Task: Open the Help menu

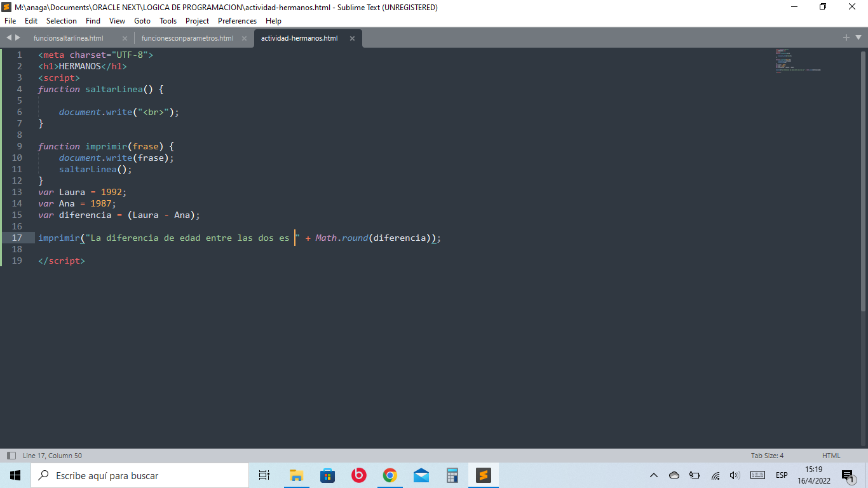Action: (x=273, y=21)
